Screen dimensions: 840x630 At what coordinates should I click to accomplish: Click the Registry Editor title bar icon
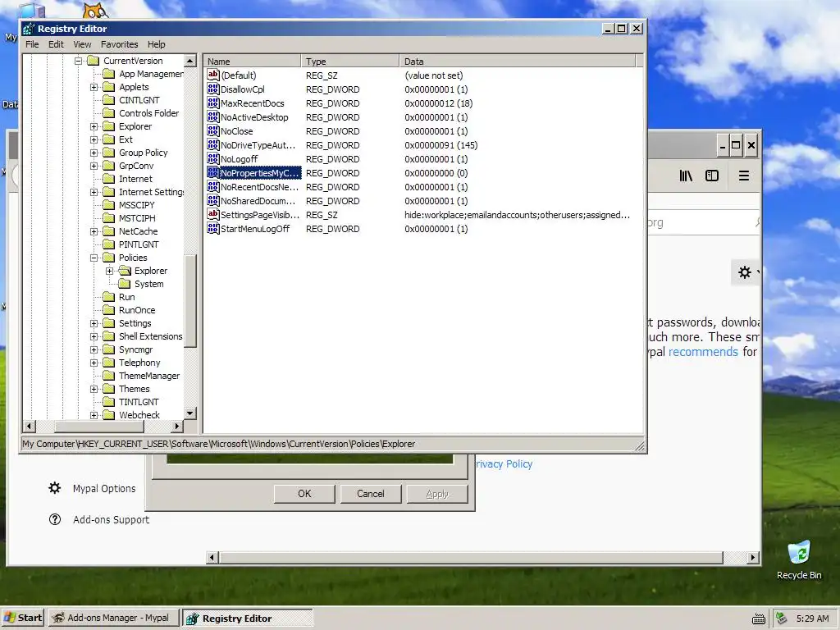pos(29,29)
